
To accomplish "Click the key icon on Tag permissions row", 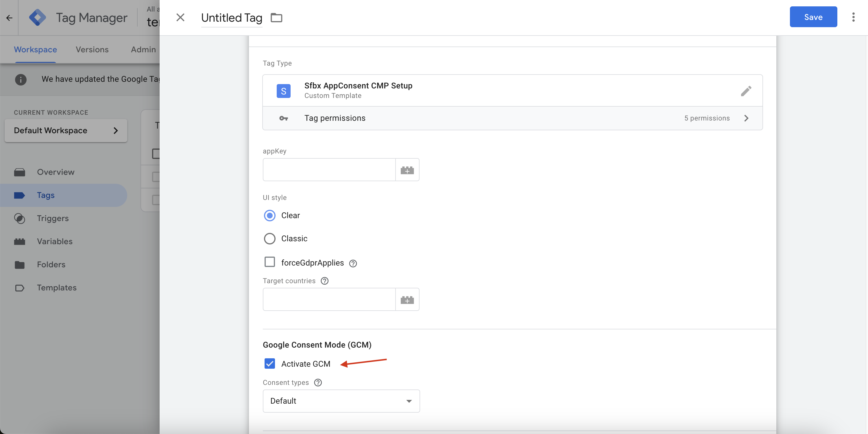I will tap(283, 118).
